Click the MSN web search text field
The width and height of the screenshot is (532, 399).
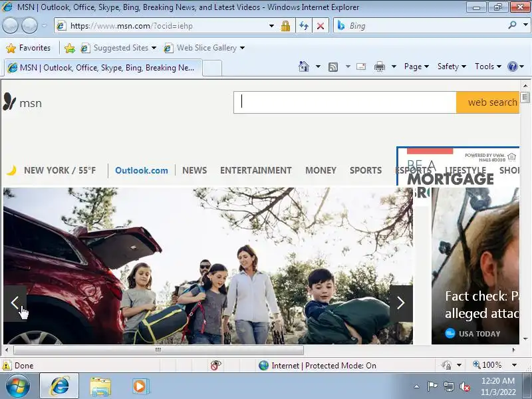(344, 102)
